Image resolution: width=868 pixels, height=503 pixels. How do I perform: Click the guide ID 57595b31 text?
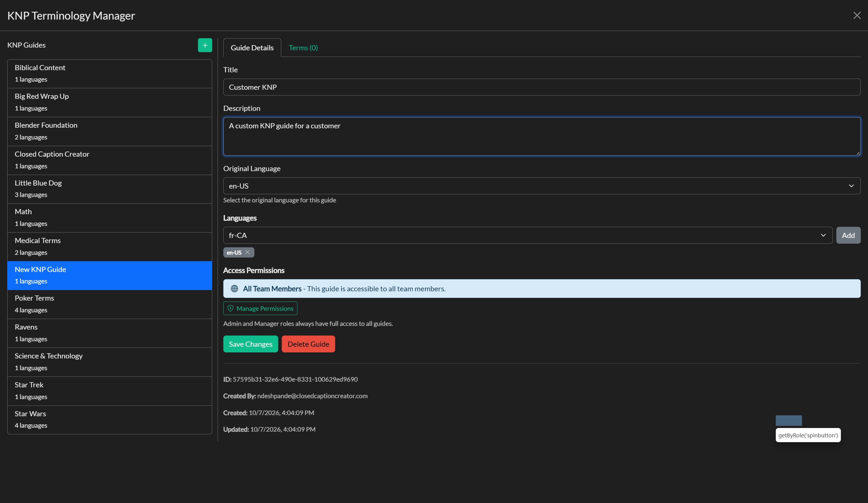pos(295,380)
